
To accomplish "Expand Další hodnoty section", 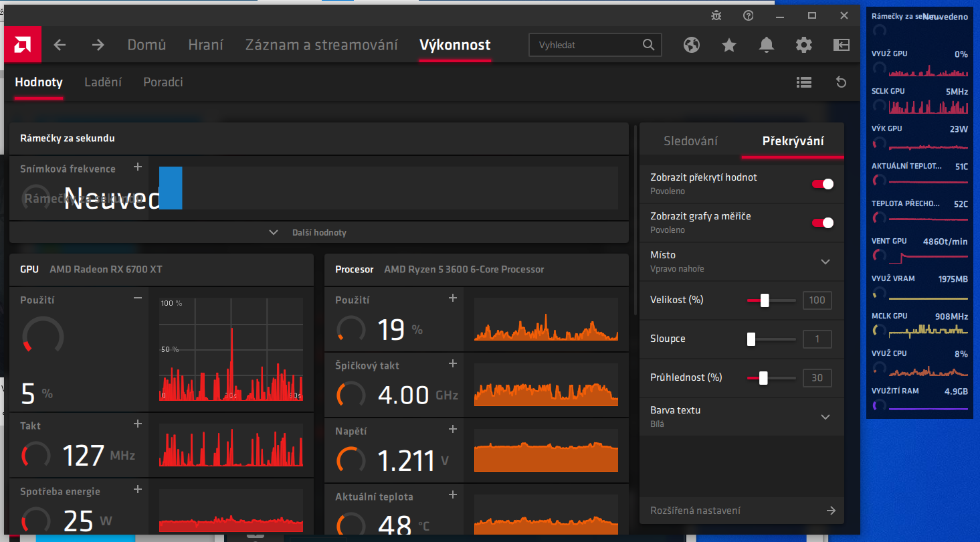I will pyautogui.click(x=319, y=232).
